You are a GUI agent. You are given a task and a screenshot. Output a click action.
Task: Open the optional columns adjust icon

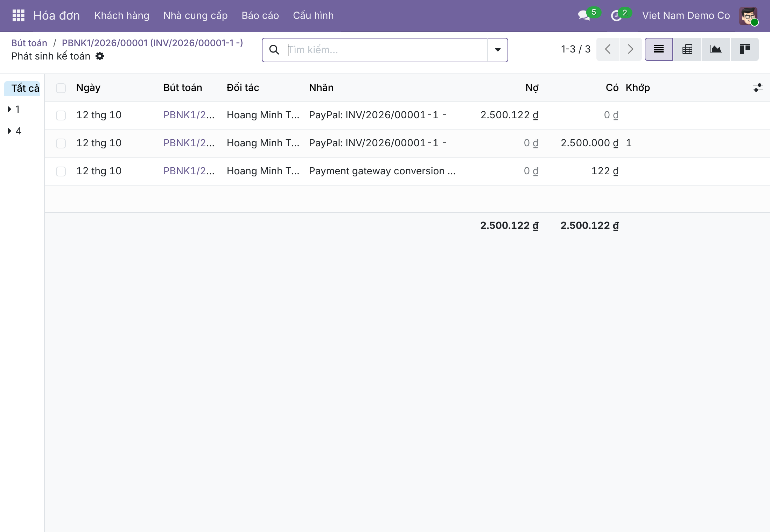point(758,87)
